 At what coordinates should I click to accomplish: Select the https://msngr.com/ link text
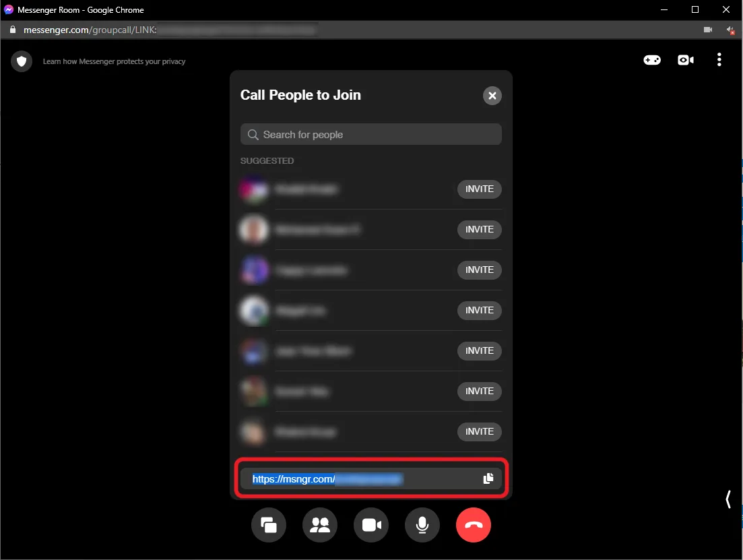coord(293,479)
